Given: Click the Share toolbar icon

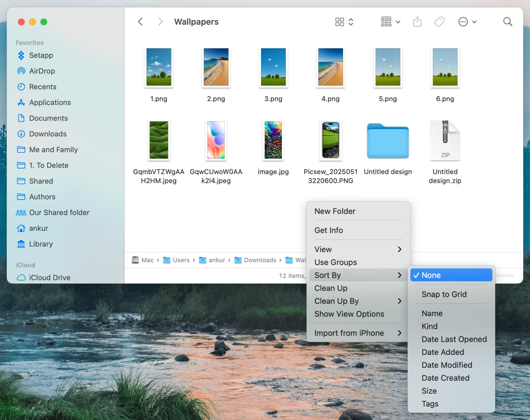Looking at the screenshot, I should (417, 22).
